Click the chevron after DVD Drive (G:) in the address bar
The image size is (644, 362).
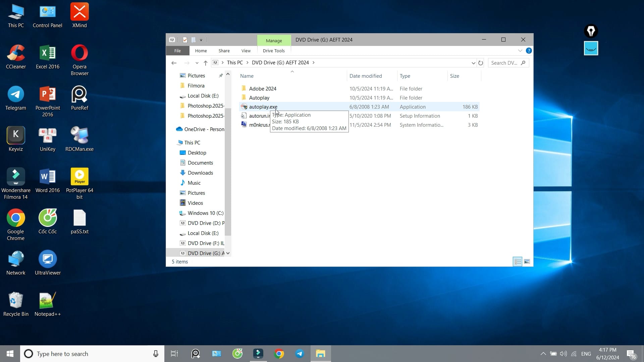pyautogui.click(x=314, y=63)
